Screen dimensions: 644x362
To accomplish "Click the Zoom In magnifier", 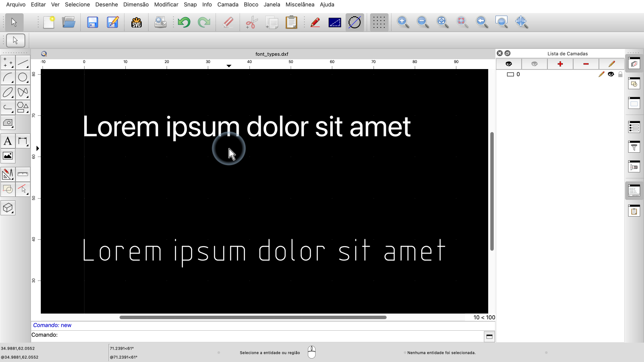I will [403, 22].
